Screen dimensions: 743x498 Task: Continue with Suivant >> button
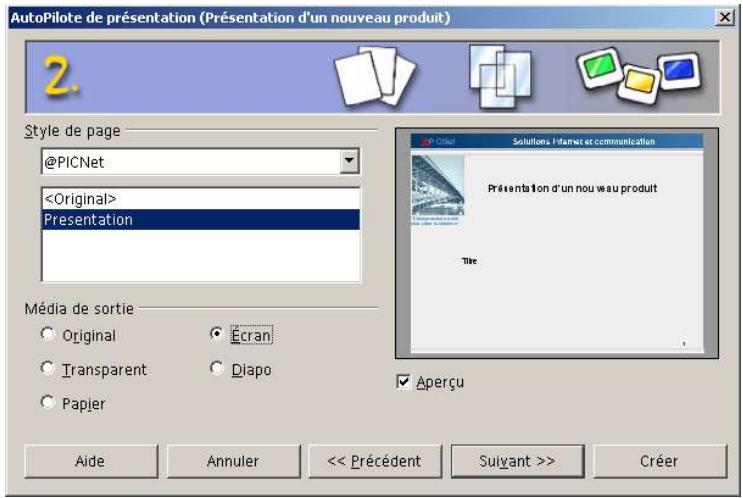click(517, 461)
